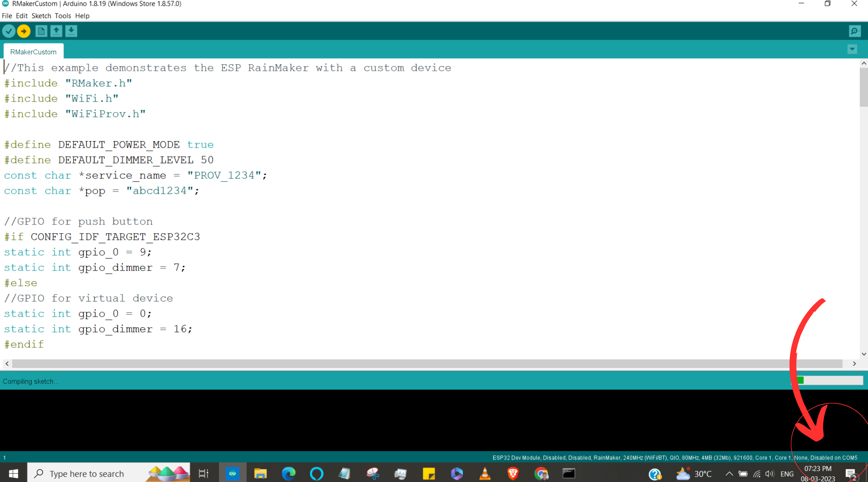Click the //GPIO for virtual device comment
The width and height of the screenshot is (868, 482).
tap(89, 298)
